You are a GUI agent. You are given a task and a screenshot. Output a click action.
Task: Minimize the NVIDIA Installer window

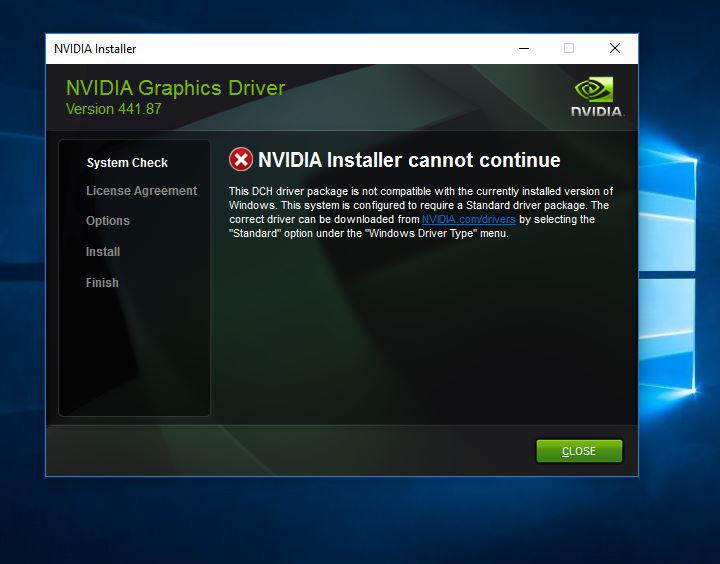point(523,48)
